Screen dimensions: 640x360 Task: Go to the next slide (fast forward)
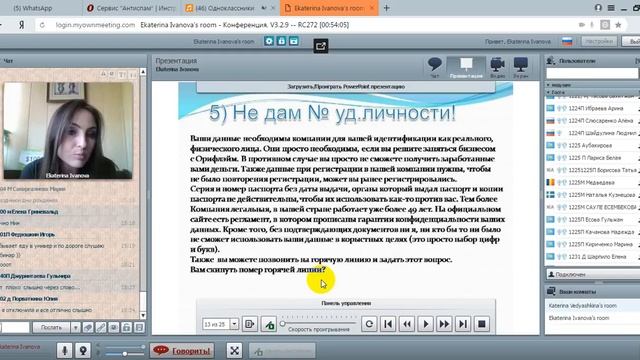(444, 324)
